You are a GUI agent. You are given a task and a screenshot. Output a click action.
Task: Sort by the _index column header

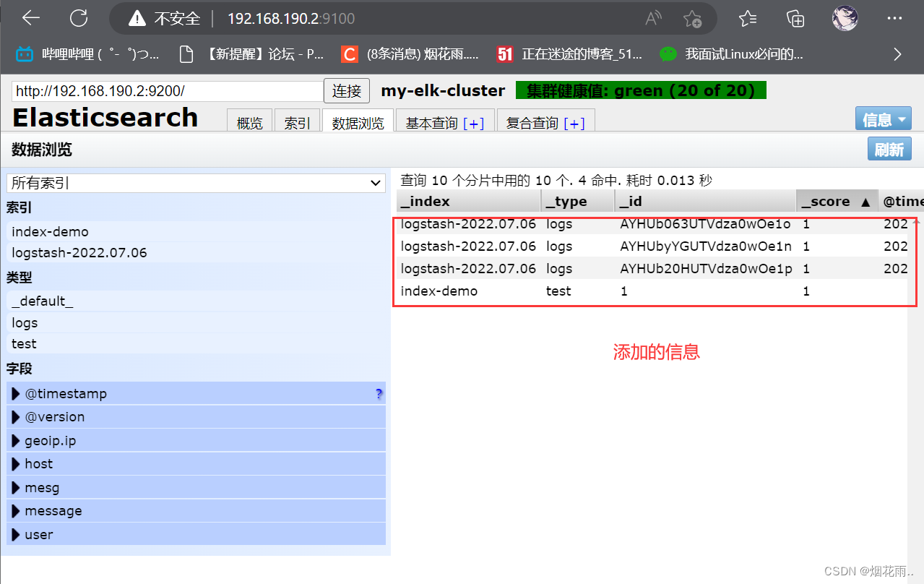click(x=468, y=201)
